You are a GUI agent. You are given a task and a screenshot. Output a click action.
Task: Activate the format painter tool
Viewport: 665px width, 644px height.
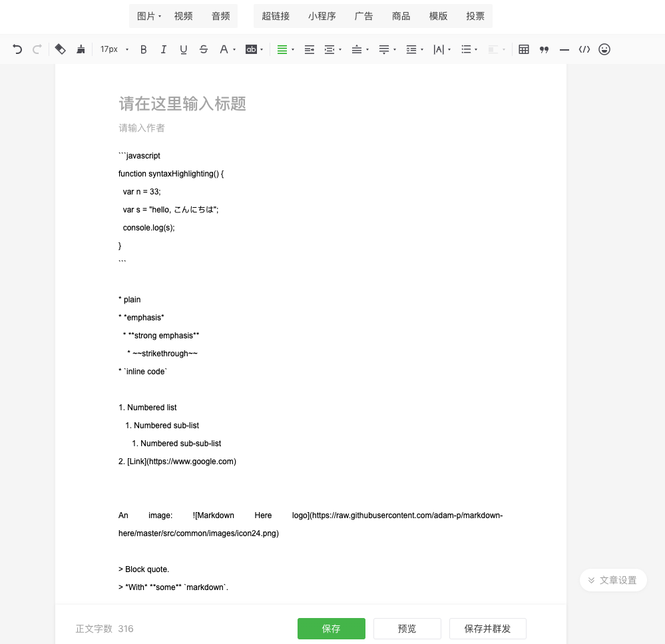60,49
